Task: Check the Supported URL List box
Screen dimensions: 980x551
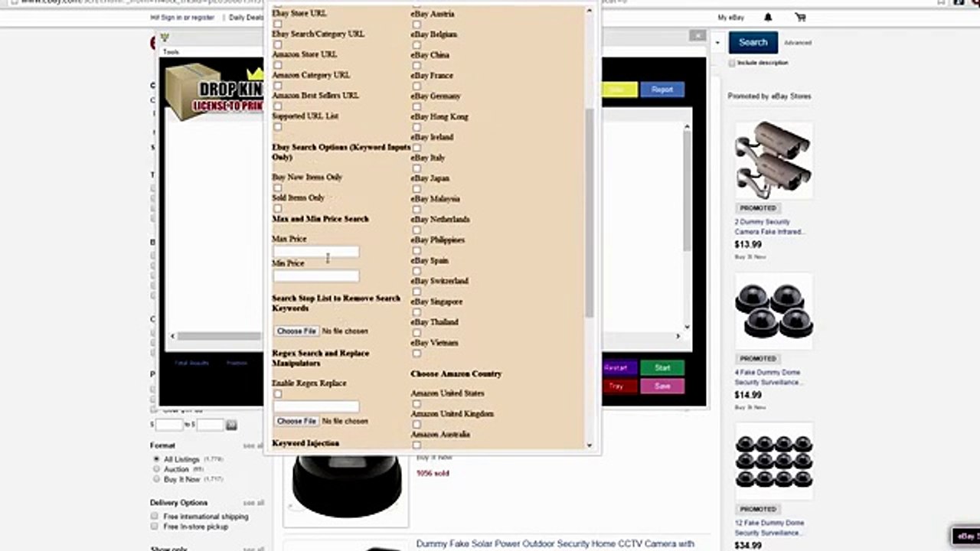Action: point(277,127)
